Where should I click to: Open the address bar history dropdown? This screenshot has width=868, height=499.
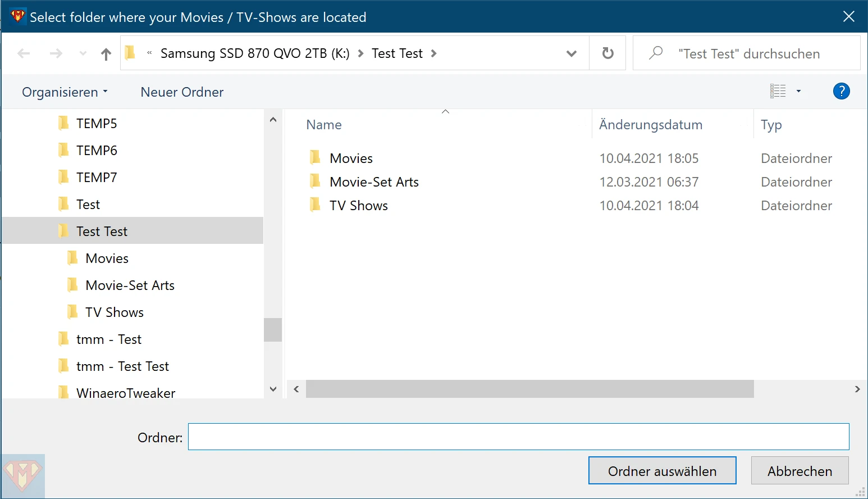point(572,53)
